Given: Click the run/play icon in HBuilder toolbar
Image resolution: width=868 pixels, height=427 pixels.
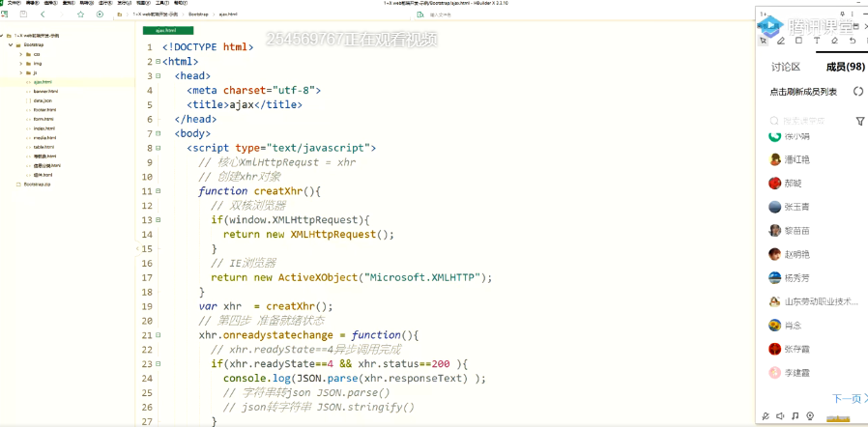Looking at the screenshot, I should 100,14.
